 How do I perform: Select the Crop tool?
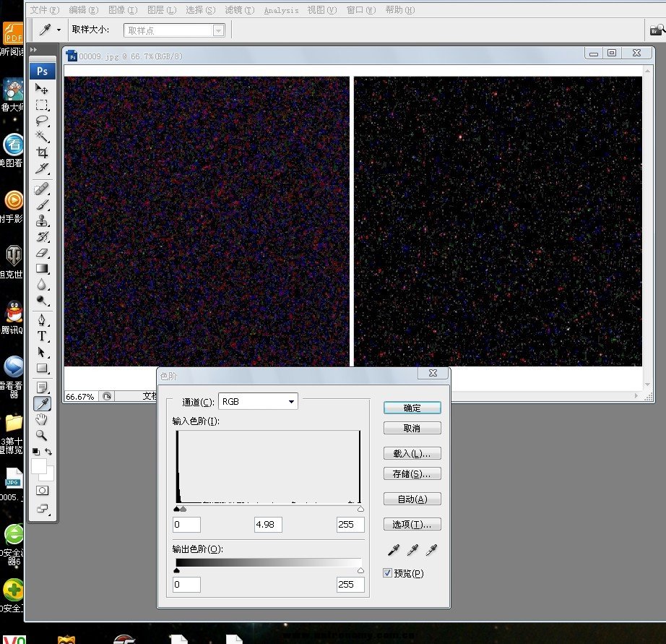click(x=42, y=153)
